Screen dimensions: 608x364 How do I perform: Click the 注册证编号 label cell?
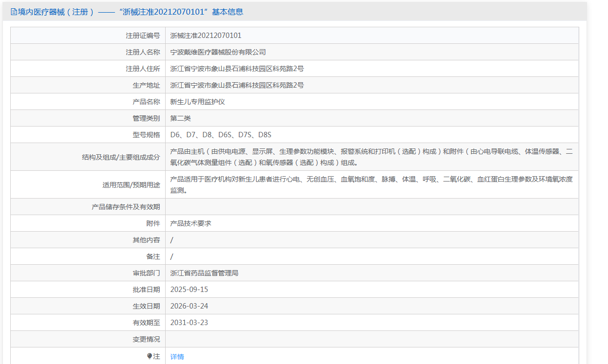[143, 36]
